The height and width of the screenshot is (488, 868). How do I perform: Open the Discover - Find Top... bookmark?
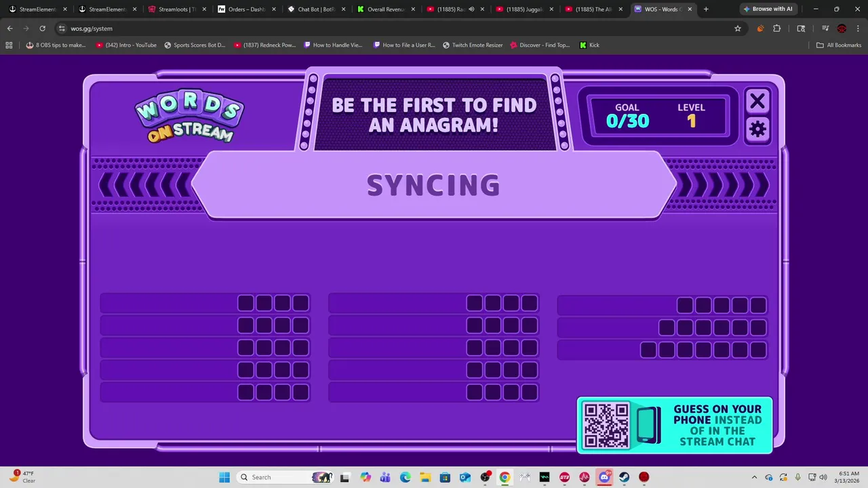[540, 45]
